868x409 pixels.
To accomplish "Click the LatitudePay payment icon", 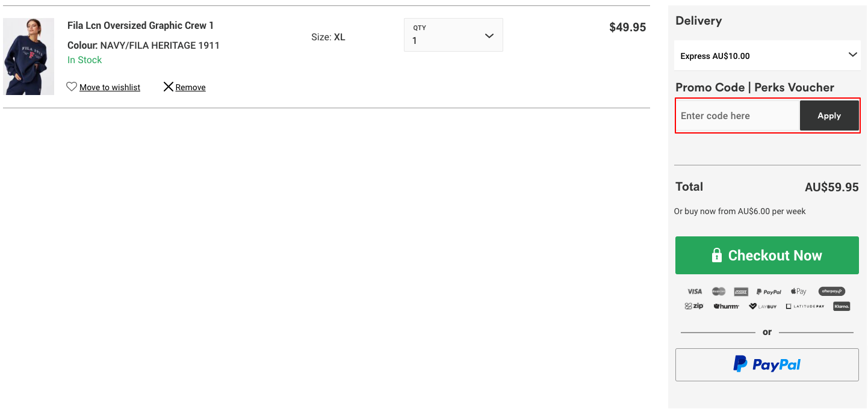I will click(x=805, y=306).
